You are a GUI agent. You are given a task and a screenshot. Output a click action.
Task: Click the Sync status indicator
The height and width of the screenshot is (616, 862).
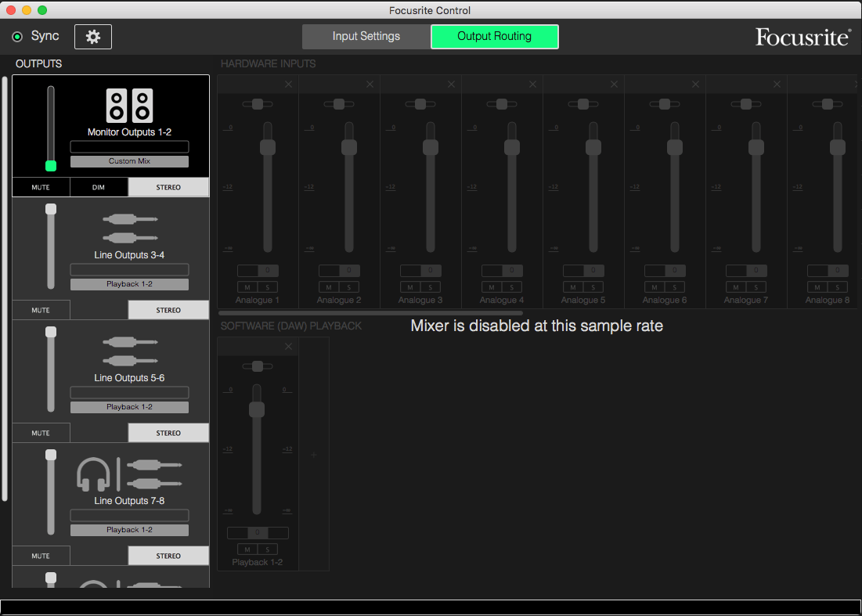pos(16,36)
